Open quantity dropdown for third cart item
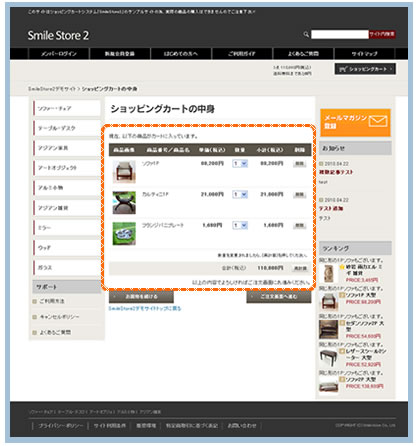The height and width of the screenshot is (446, 416). pos(240,226)
